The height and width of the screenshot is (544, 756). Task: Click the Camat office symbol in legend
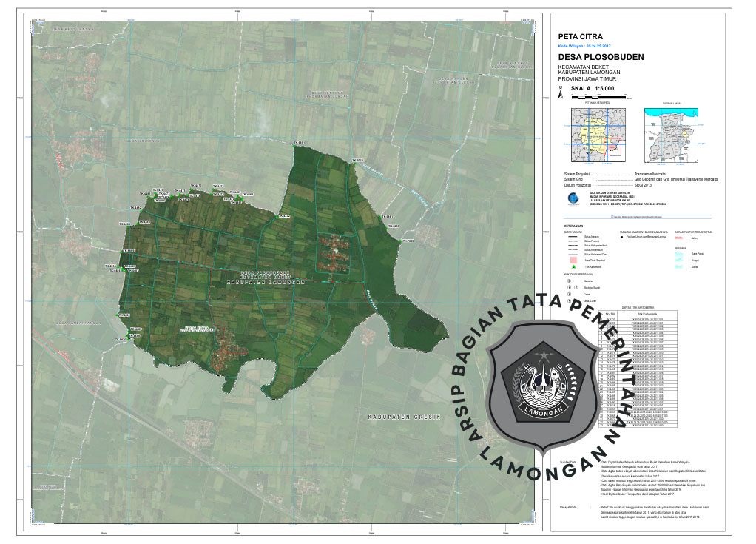(568, 295)
